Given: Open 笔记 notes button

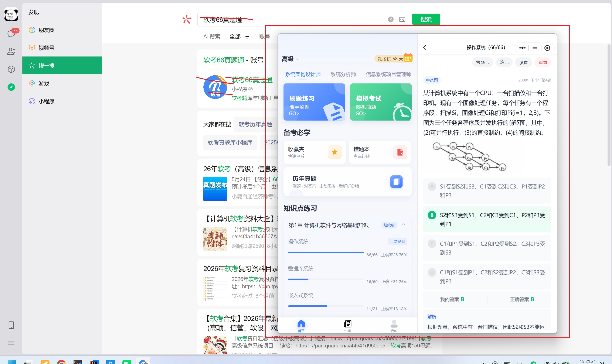Looking at the screenshot, I should [504, 62].
